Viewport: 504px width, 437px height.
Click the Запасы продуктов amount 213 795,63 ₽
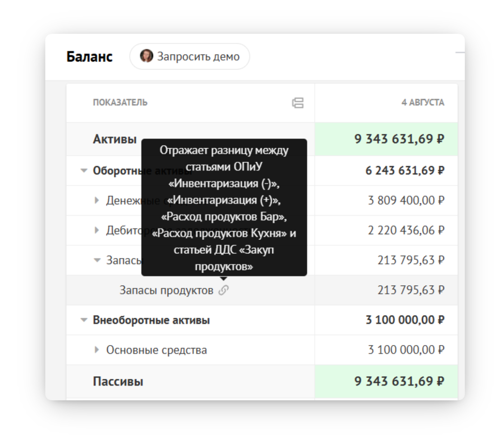[x=411, y=290]
